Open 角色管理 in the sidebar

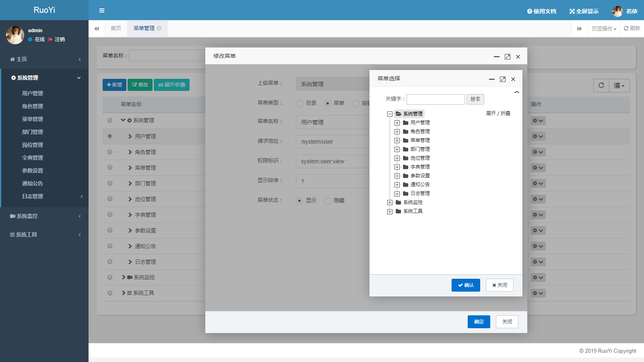point(33,106)
